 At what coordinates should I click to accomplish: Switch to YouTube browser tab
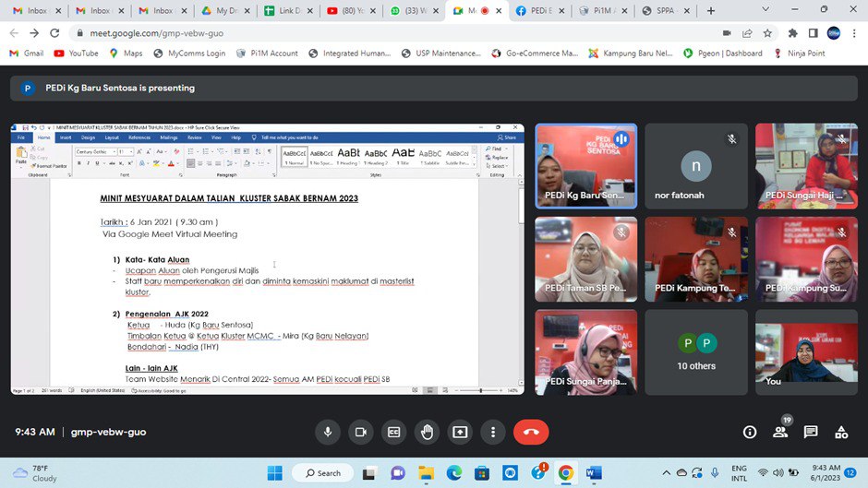click(351, 10)
